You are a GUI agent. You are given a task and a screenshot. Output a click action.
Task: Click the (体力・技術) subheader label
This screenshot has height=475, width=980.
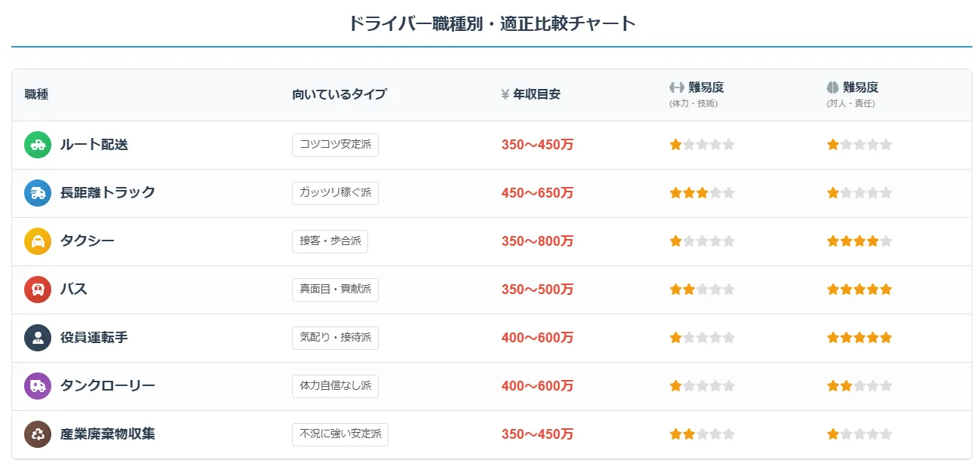pyautogui.click(x=693, y=103)
